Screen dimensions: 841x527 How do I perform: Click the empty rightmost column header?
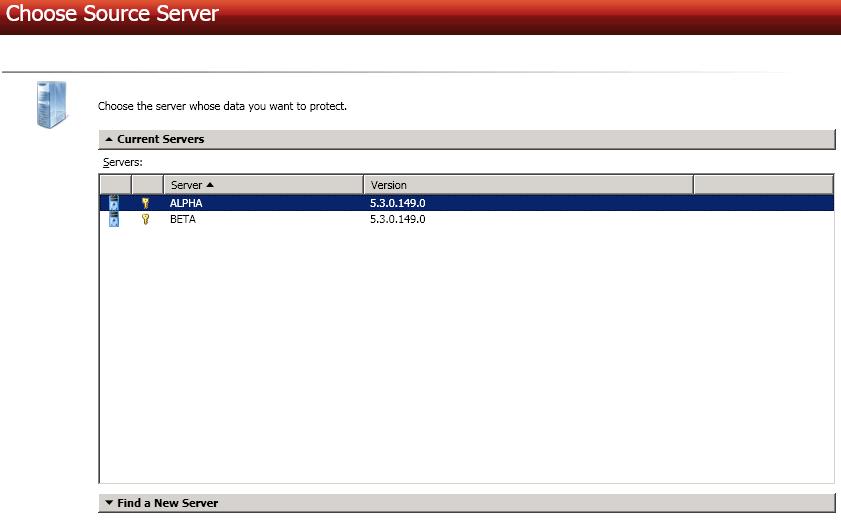pyautogui.click(x=763, y=185)
